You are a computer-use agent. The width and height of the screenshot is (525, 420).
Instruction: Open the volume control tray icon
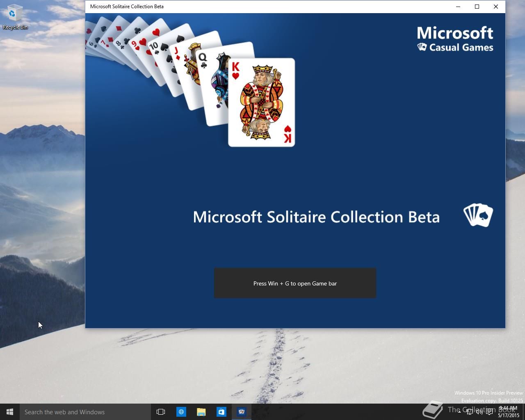point(479,412)
